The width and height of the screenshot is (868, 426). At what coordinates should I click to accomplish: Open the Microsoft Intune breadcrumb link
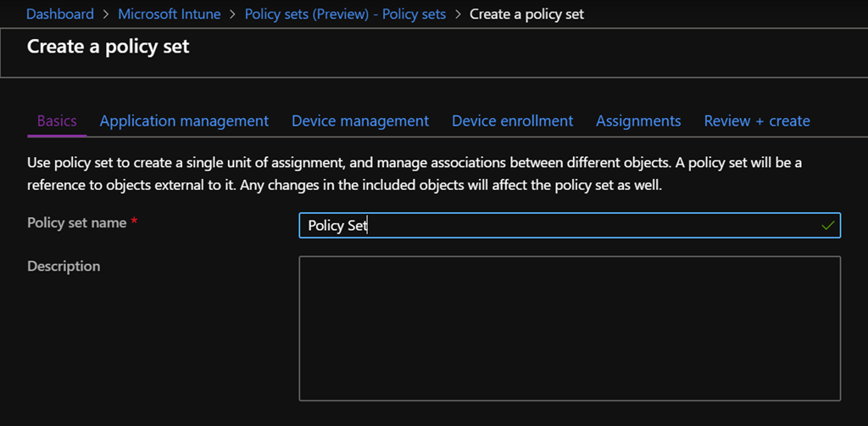pyautogui.click(x=170, y=14)
